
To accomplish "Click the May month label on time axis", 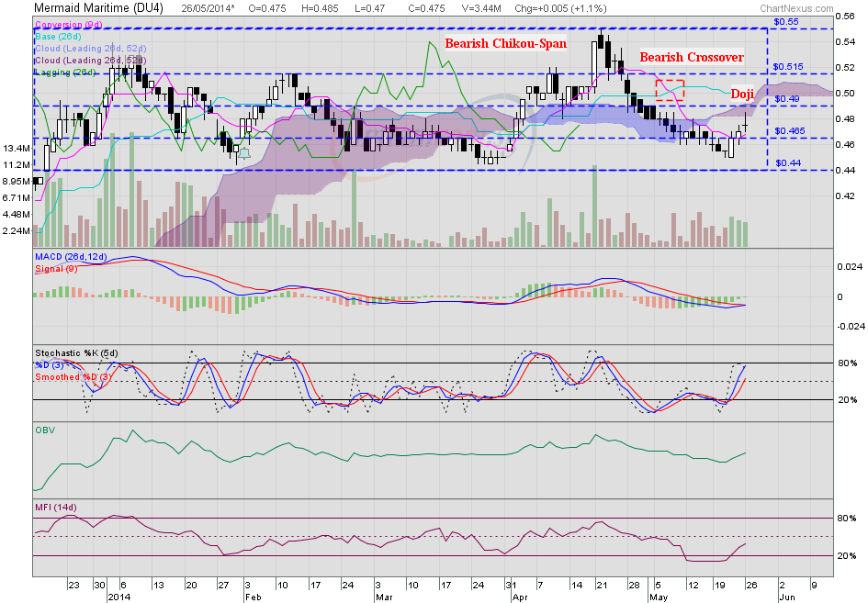I will (x=659, y=597).
